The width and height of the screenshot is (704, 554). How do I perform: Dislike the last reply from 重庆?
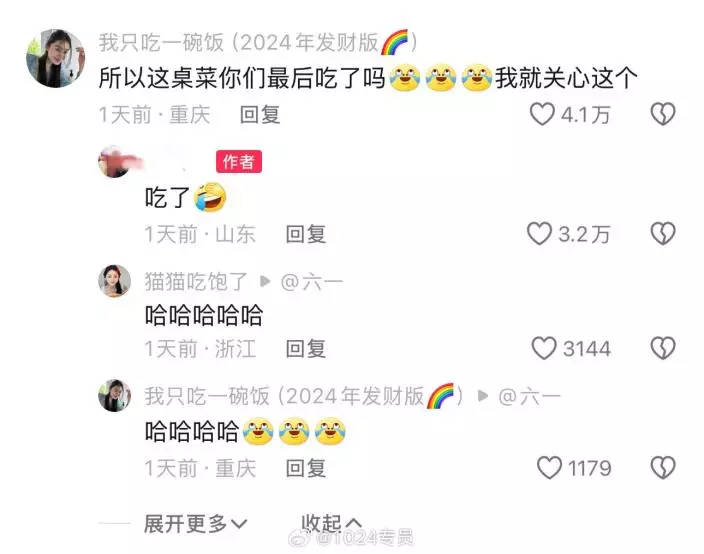coord(663,468)
